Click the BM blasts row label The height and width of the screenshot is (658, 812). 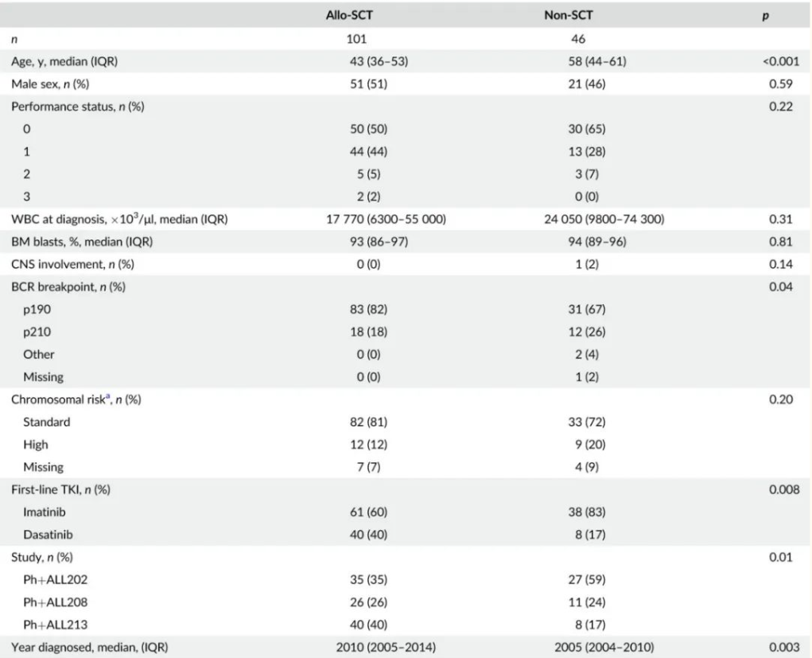[x=82, y=242]
